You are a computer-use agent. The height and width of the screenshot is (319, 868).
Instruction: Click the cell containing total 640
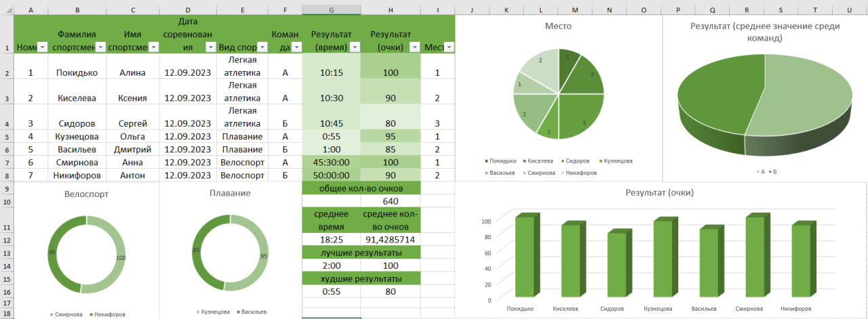click(390, 201)
